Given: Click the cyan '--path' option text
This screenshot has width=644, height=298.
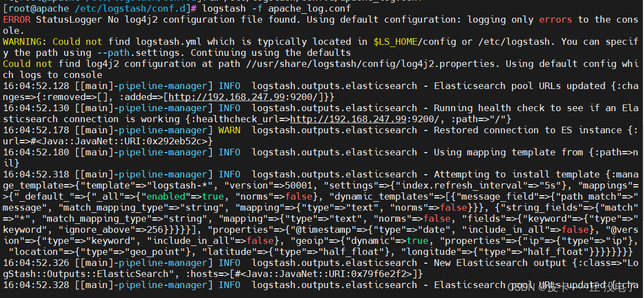Looking at the screenshot, I should coord(113,53).
